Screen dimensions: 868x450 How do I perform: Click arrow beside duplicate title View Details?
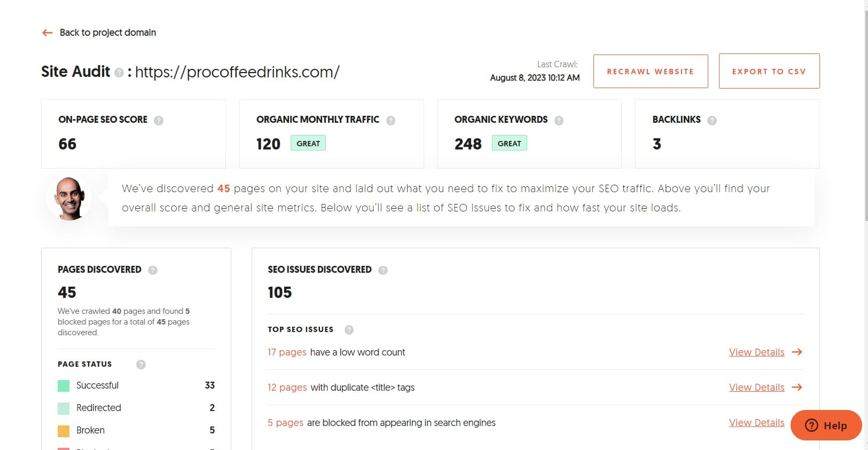(x=797, y=388)
